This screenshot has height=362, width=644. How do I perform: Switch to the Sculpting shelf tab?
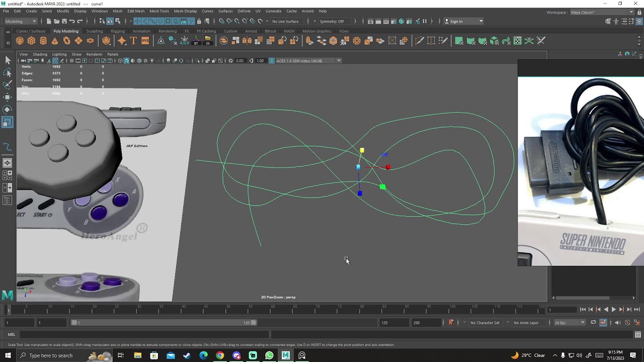(95, 31)
